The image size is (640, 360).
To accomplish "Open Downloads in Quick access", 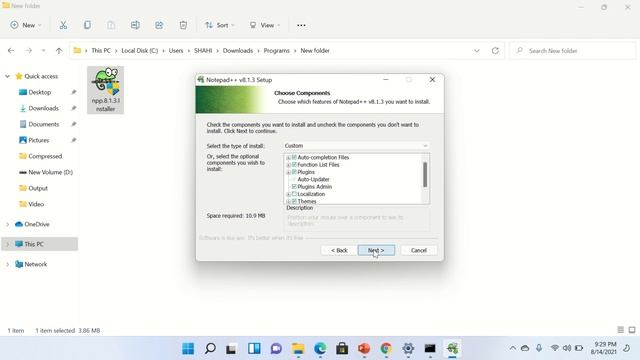I will (44, 108).
